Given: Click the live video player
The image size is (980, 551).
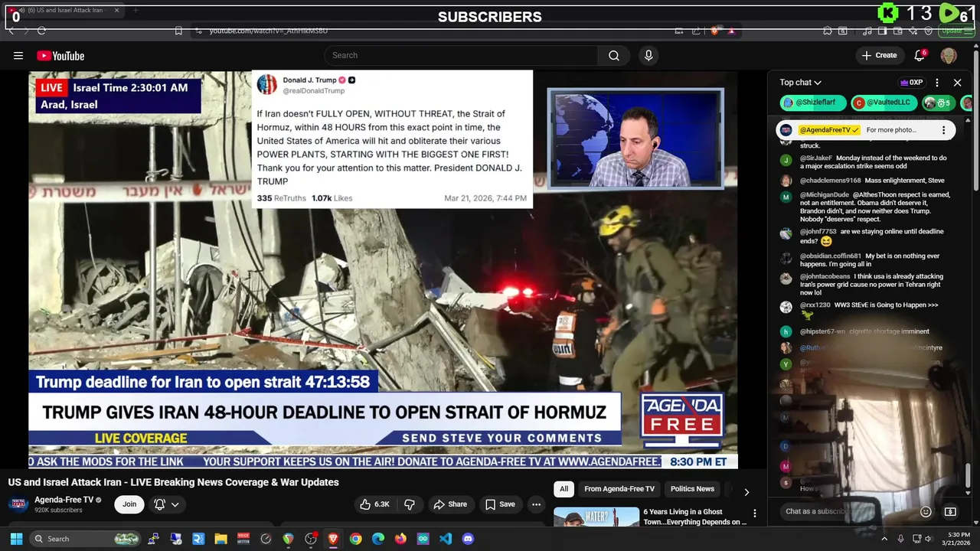Looking at the screenshot, I should tap(383, 269).
